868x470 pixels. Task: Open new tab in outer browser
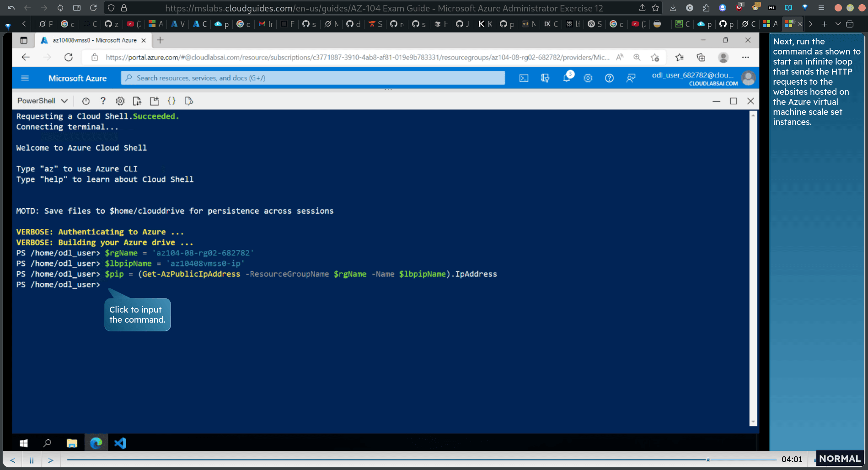[824, 24]
